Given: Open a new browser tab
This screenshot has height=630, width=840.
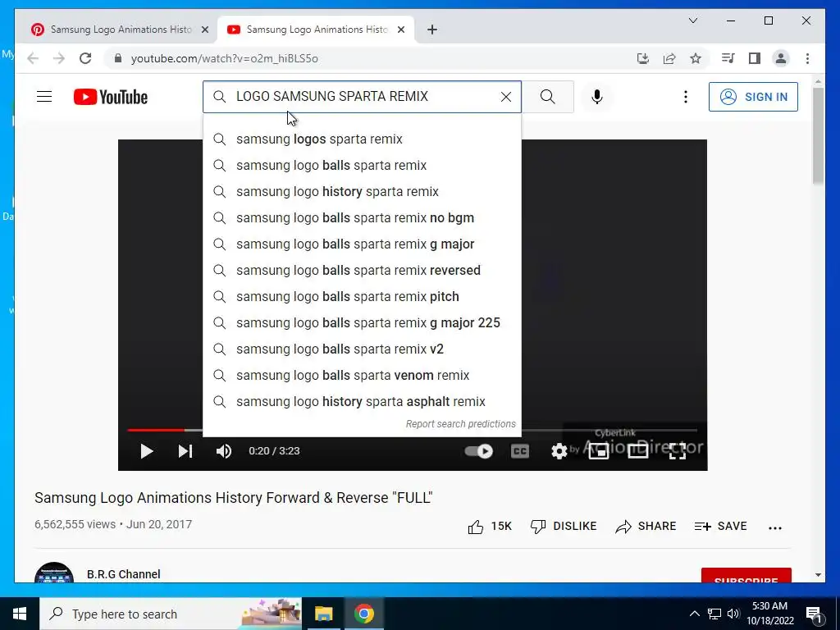Looking at the screenshot, I should pos(432,30).
